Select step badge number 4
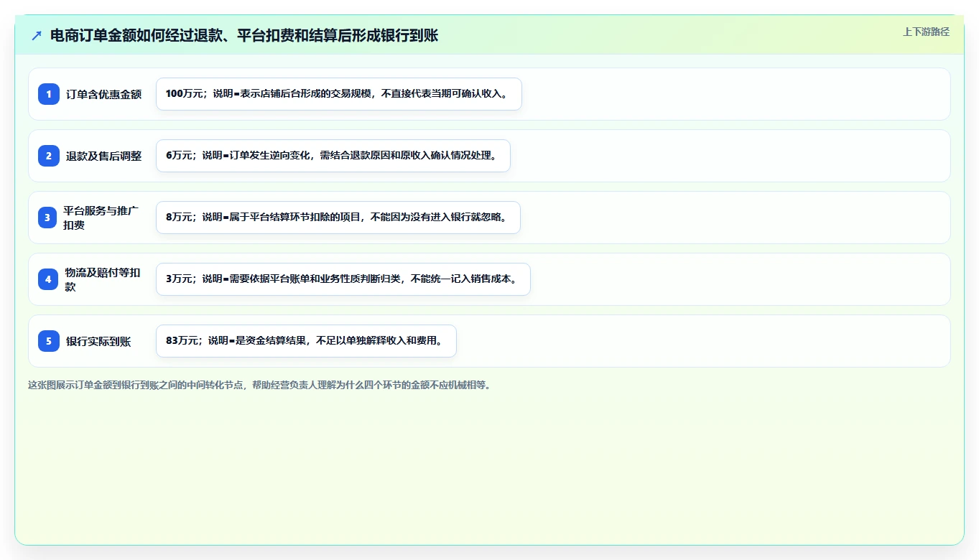The width and height of the screenshot is (979, 560). (48, 279)
